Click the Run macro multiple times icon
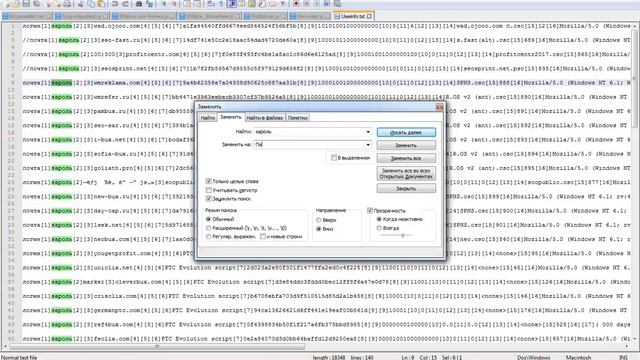This screenshot has height=360, width=640. coord(327,4)
